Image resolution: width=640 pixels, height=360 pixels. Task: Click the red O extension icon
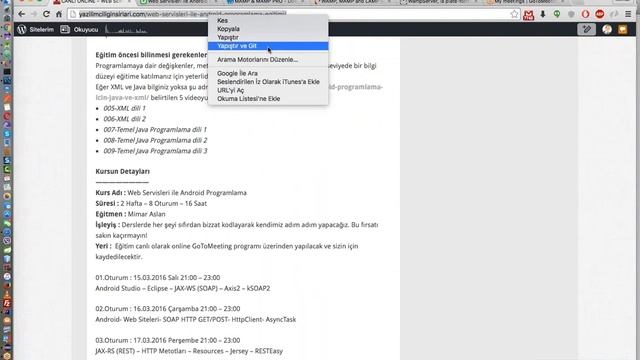click(585, 14)
